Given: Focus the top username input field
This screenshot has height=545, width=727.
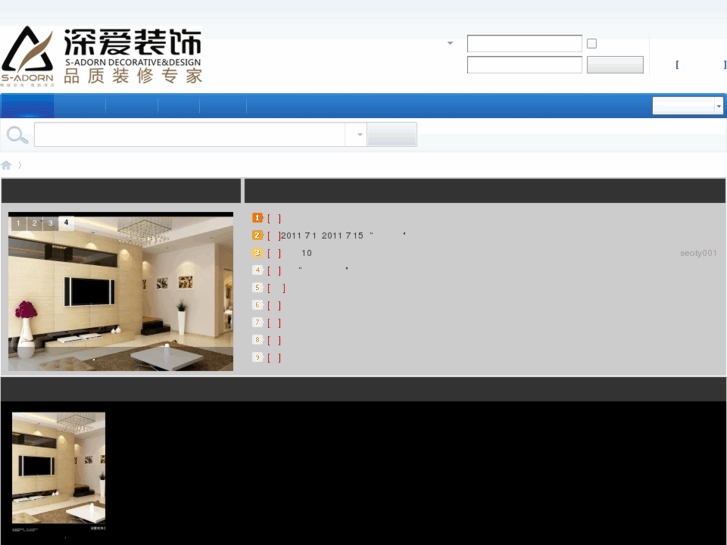Looking at the screenshot, I should pyautogui.click(x=524, y=43).
